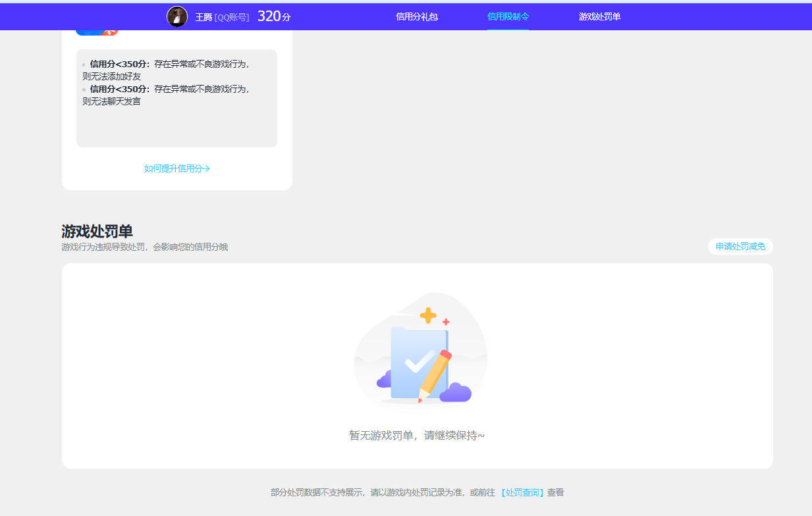Screen dimensions: 812x516
Task: Select the 暂无游戏罚单，请继续保持~ message
Action: (417, 436)
